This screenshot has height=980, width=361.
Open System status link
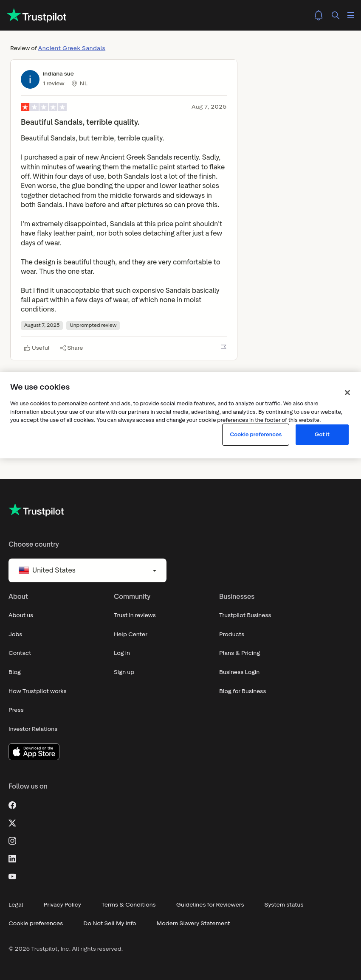pos(284,905)
